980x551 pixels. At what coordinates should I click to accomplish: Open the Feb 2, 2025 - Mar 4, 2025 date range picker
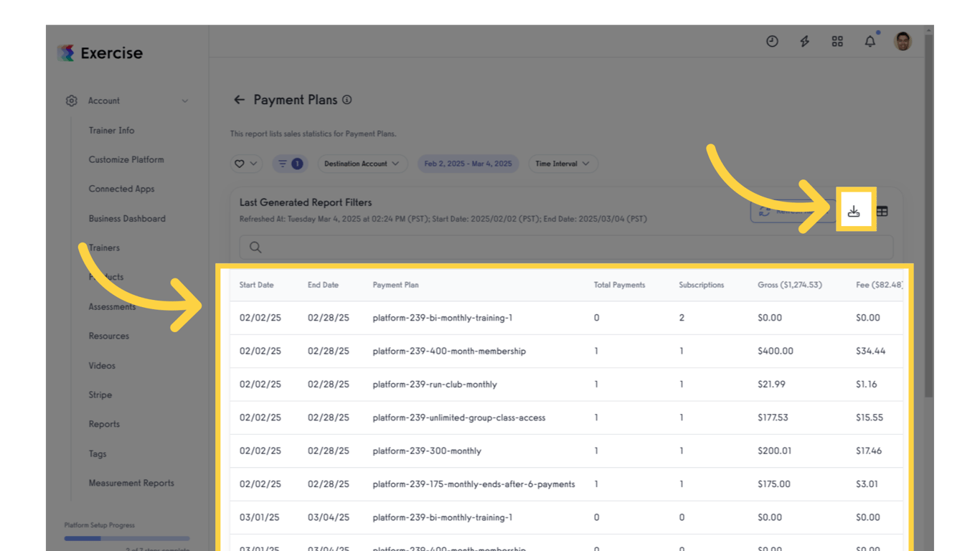point(468,164)
